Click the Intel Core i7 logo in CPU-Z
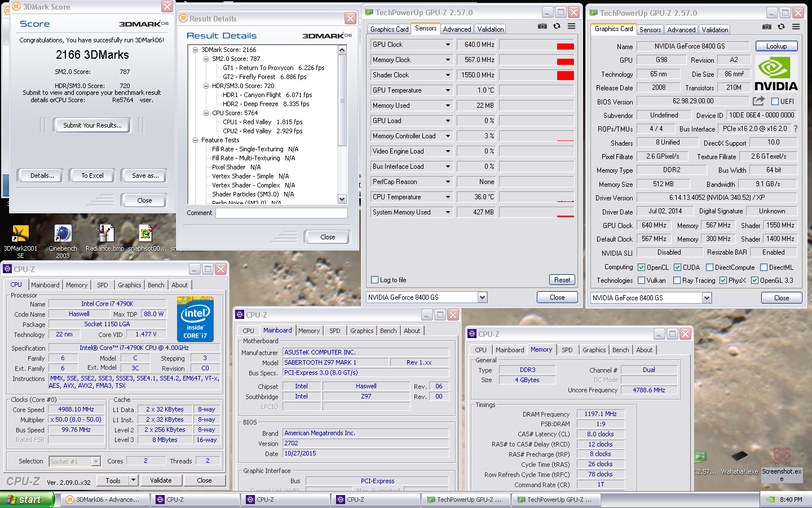The height and width of the screenshot is (508, 812). pos(195,318)
